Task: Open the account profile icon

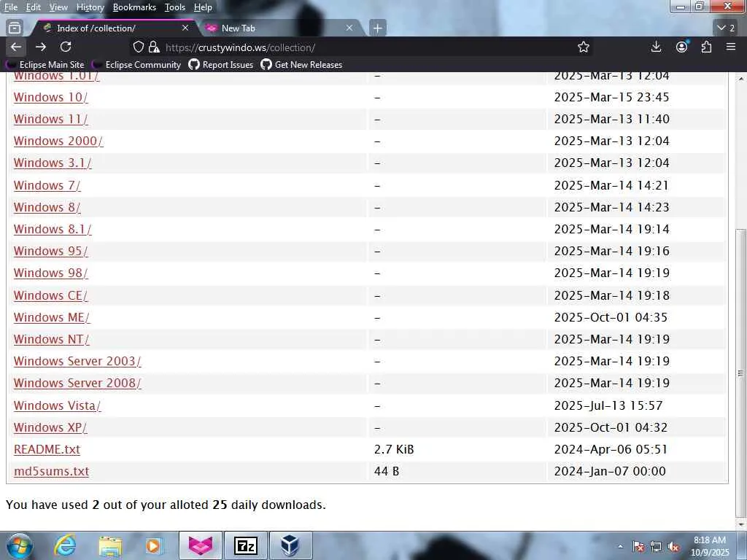Action: [x=682, y=47]
